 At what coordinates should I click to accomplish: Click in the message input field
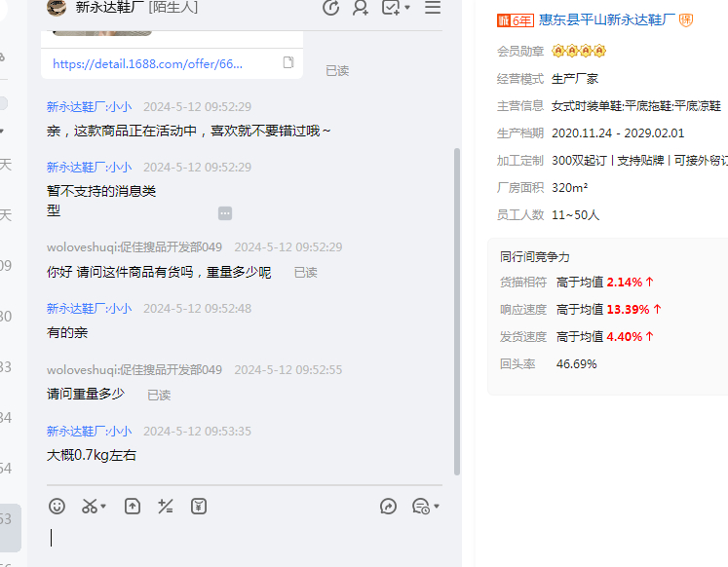[244, 538]
